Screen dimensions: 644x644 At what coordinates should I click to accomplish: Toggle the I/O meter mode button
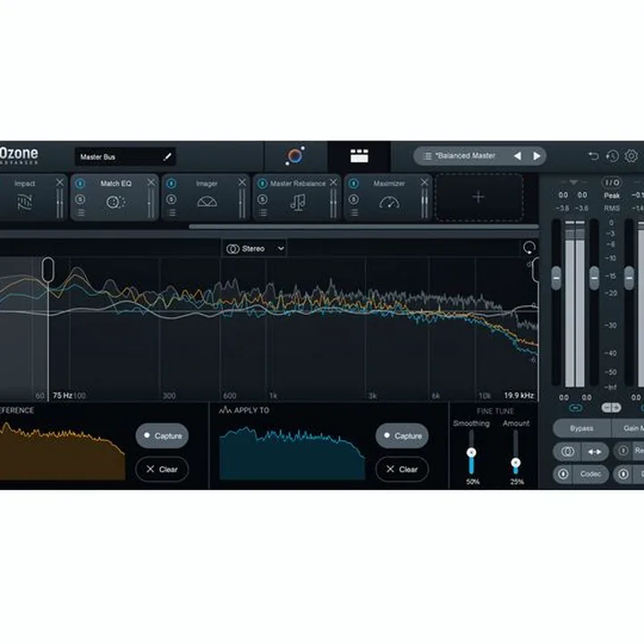(612, 182)
